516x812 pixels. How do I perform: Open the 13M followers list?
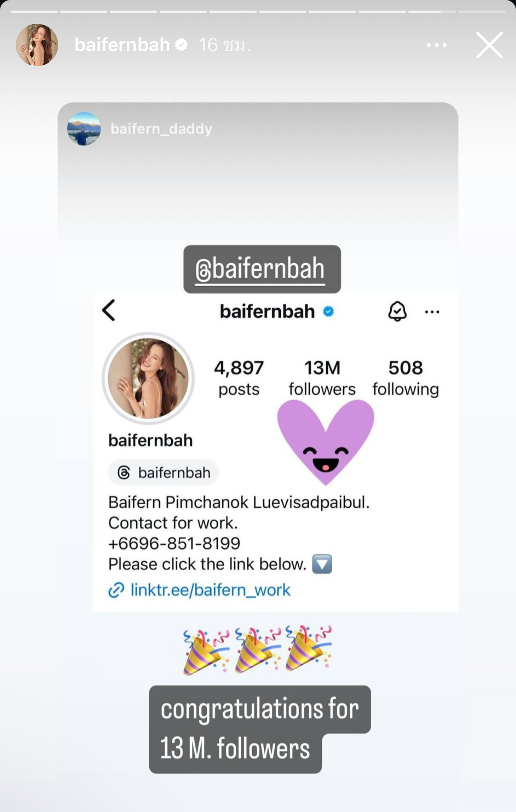[x=322, y=378]
